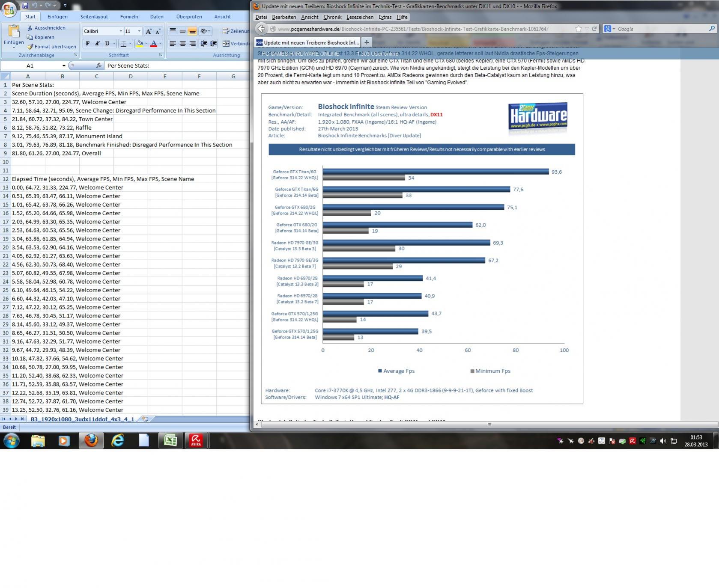The image size is (719, 588).
Task: Click Verbinden merge cells button
Action: (x=236, y=44)
